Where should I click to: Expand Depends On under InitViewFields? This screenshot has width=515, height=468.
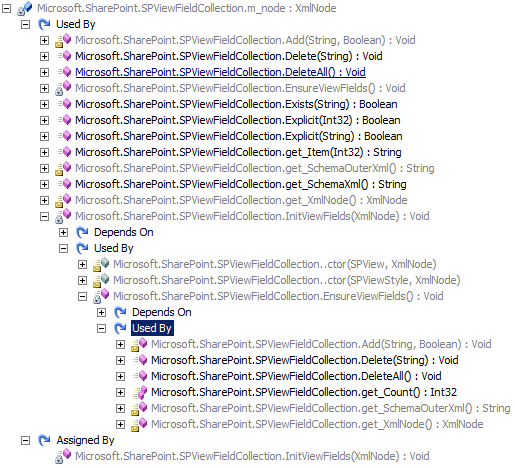click(x=63, y=232)
